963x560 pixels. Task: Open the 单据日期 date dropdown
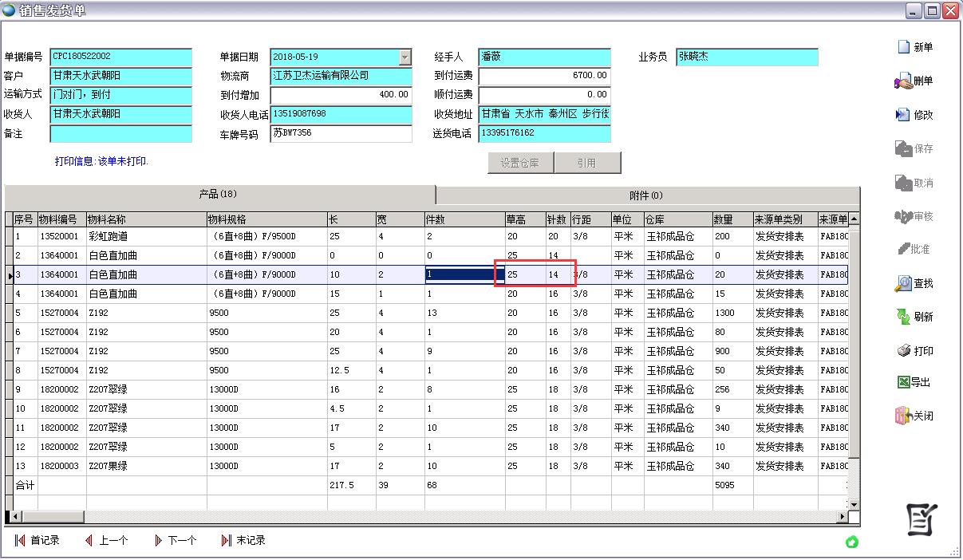click(x=405, y=57)
